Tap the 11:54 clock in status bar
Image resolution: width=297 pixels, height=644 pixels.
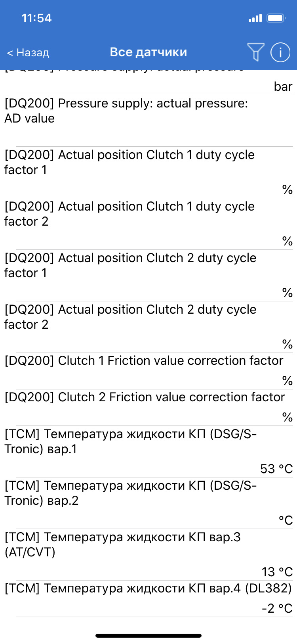coord(36,18)
